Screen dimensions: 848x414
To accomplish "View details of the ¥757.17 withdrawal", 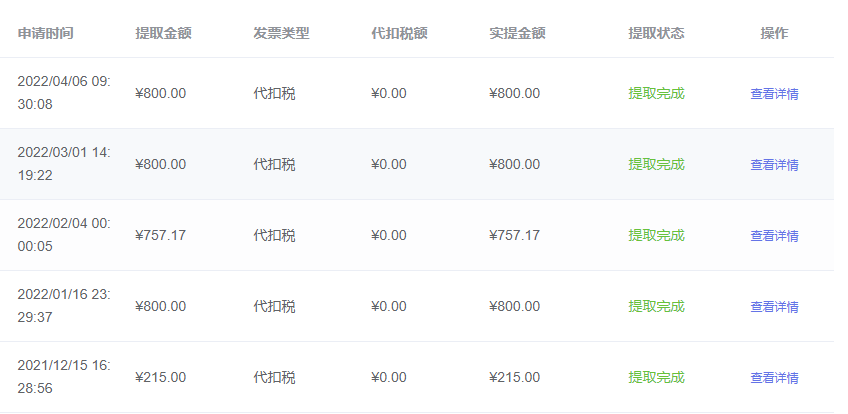I will point(774,236).
